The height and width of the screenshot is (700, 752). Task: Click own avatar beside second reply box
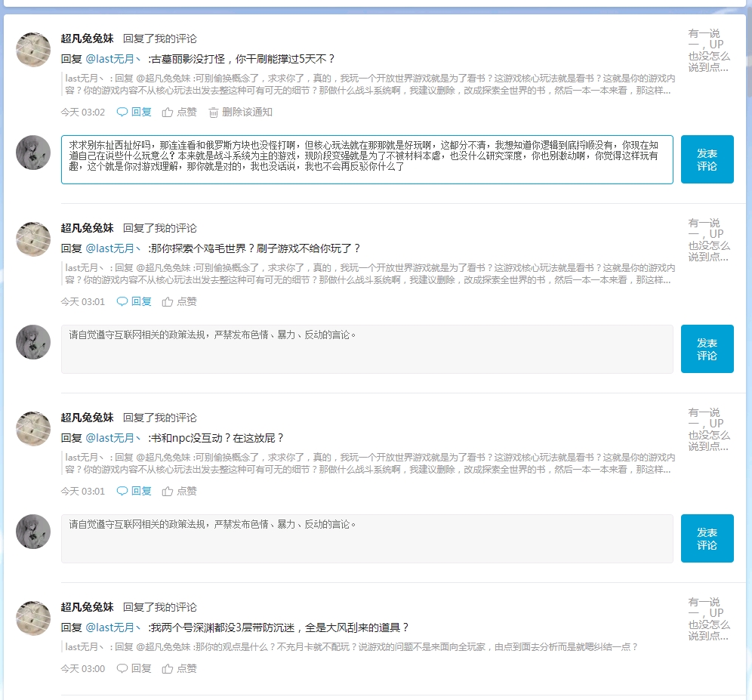(x=33, y=342)
